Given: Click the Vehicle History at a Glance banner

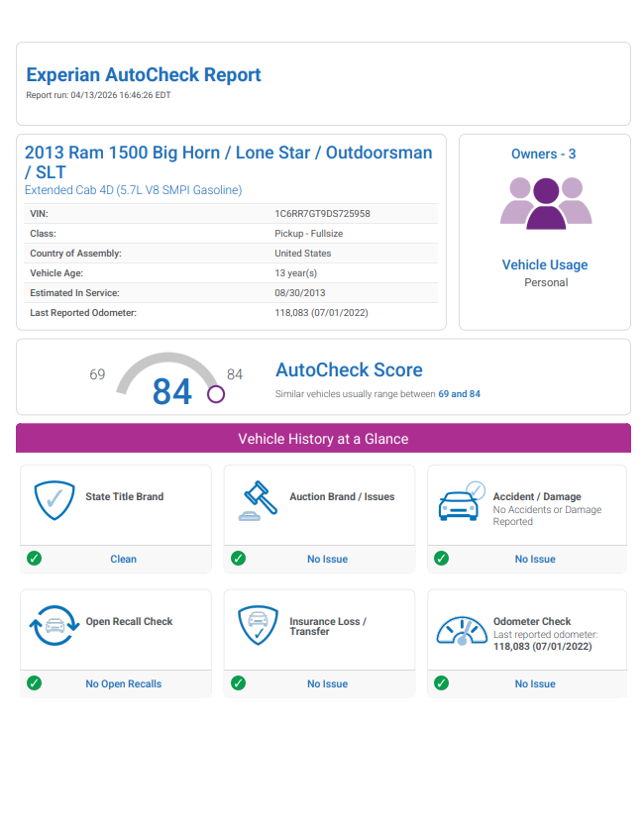Looking at the screenshot, I should click(x=323, y=439).
